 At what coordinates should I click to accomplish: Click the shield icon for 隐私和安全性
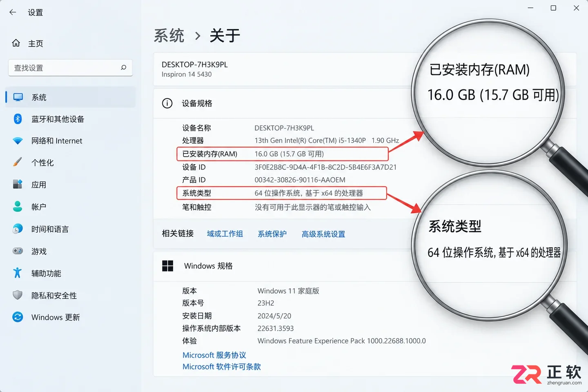(x=18, y=295)
